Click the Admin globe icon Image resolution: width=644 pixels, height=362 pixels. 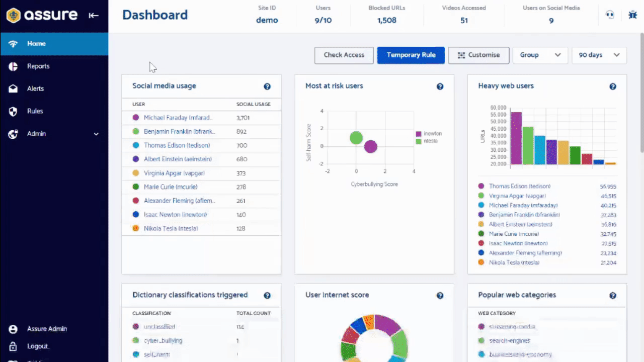pyautogui.click(x=13, y=134)
